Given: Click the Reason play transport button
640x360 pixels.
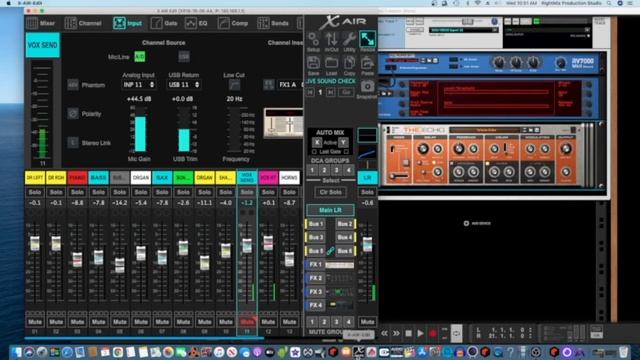Looking at the screenshot, I should [420, 333].
